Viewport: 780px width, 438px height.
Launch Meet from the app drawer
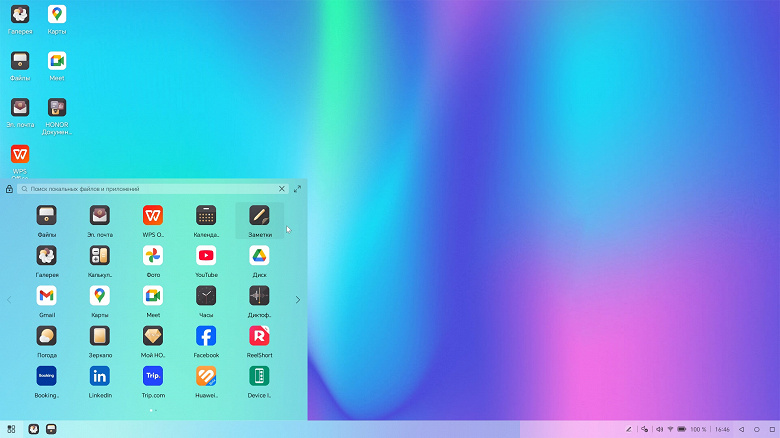pos(153,296)
